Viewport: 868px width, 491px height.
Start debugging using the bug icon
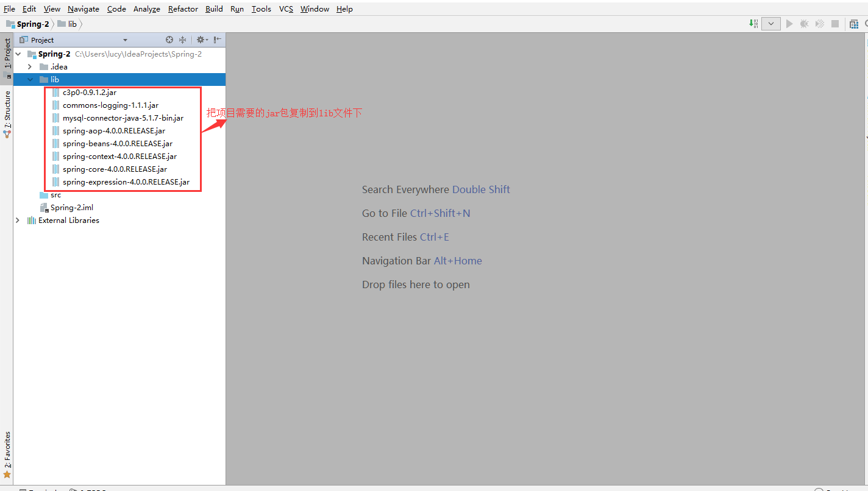click(805, 24)
